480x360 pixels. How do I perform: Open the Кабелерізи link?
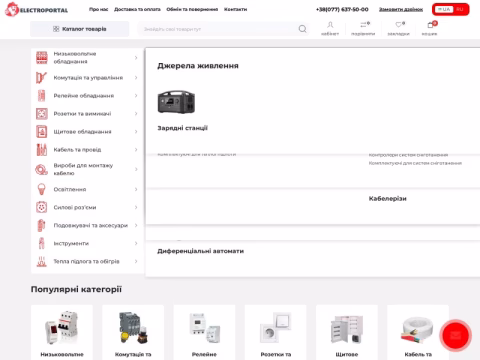point(388,199)
